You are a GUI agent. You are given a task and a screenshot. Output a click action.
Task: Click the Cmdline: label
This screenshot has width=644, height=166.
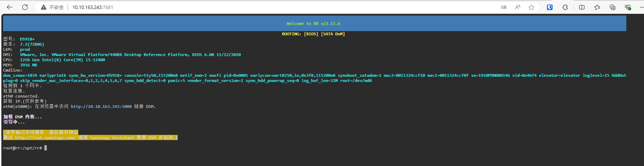point(13,70)
